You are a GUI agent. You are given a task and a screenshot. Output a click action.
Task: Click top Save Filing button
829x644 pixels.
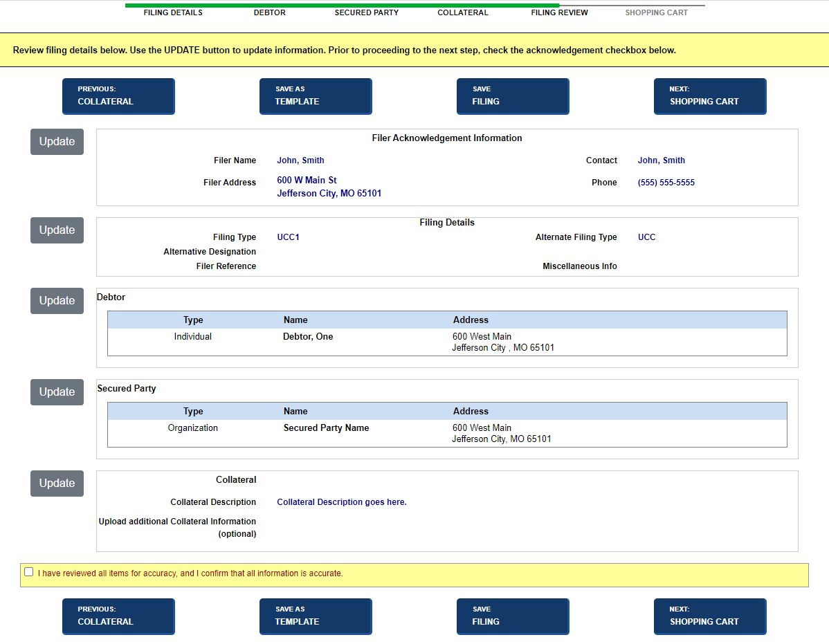[513, 96]
